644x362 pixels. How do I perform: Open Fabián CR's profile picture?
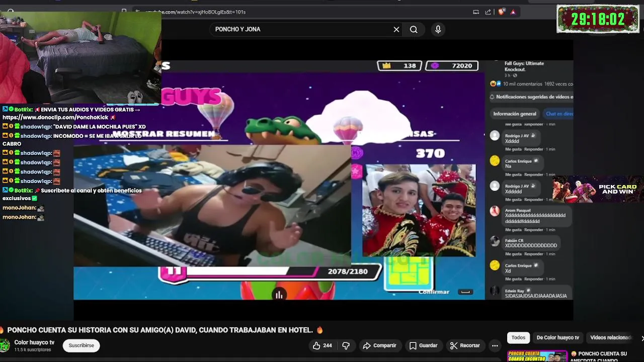pos(495,242)
